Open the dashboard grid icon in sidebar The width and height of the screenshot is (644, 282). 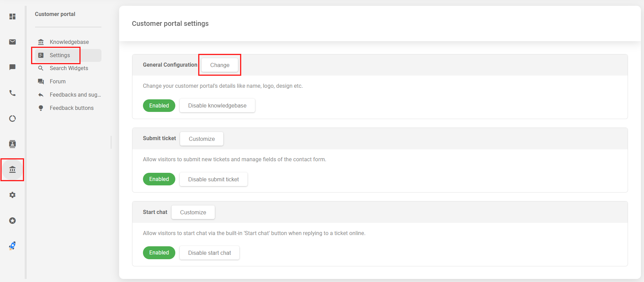click(x=13, y=16)
